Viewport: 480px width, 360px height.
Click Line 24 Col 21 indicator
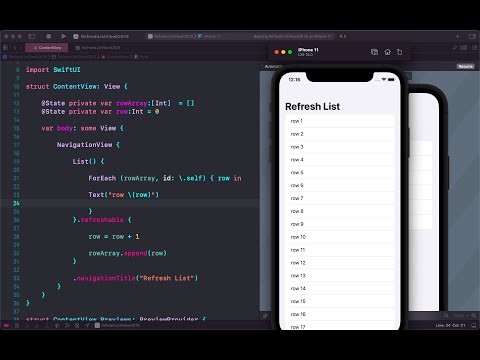[450, 325]
